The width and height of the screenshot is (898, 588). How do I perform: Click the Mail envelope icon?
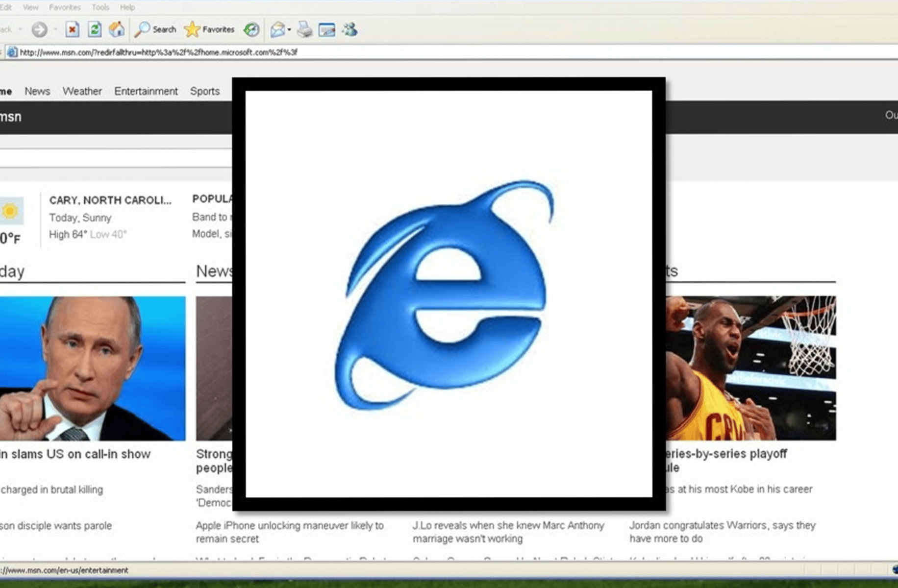tap(277, 30)
